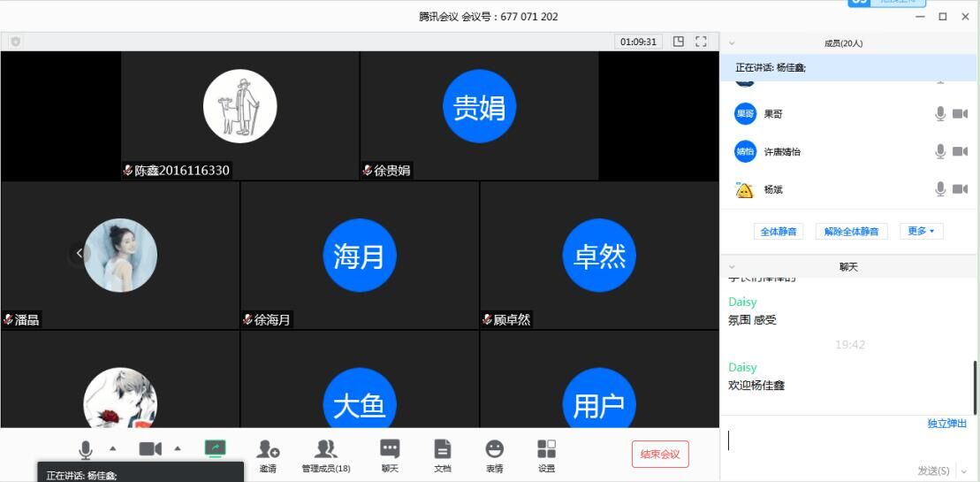Toggle your camera in bottom toolbar

pos(150,449)
